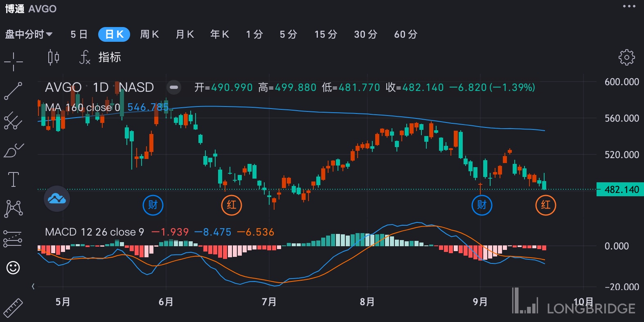
Task: Open the forecast measurement tools
Action: (x=13, y=238)
